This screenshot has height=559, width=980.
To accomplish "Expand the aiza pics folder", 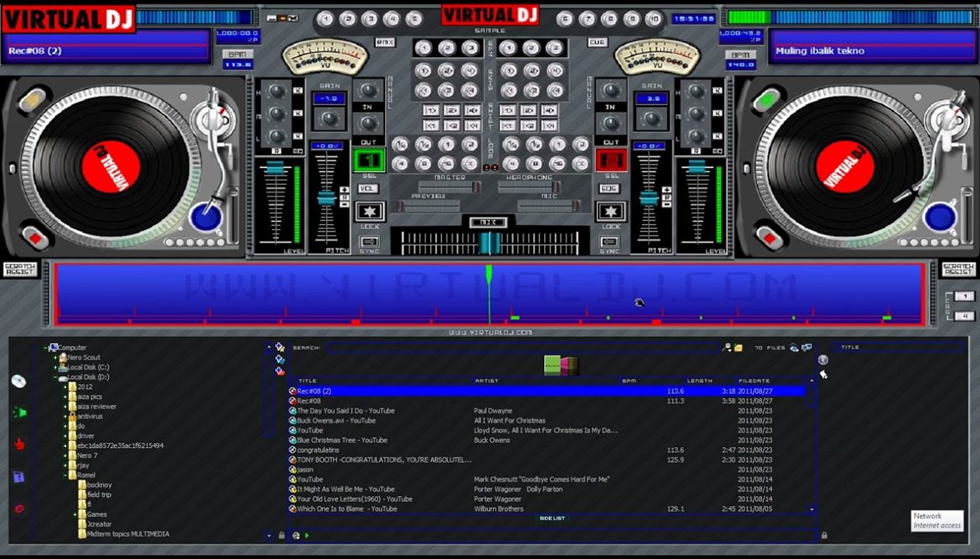I will pyautogui.click(x=65, y=397).
